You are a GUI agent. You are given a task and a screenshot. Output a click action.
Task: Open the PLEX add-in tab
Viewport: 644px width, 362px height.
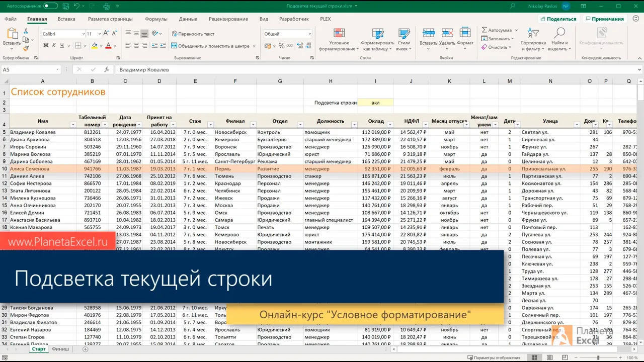click(x=326, y=19)
